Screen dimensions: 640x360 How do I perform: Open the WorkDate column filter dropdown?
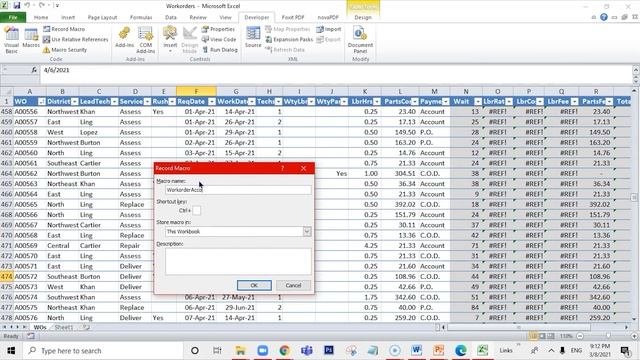coord(251,102)
